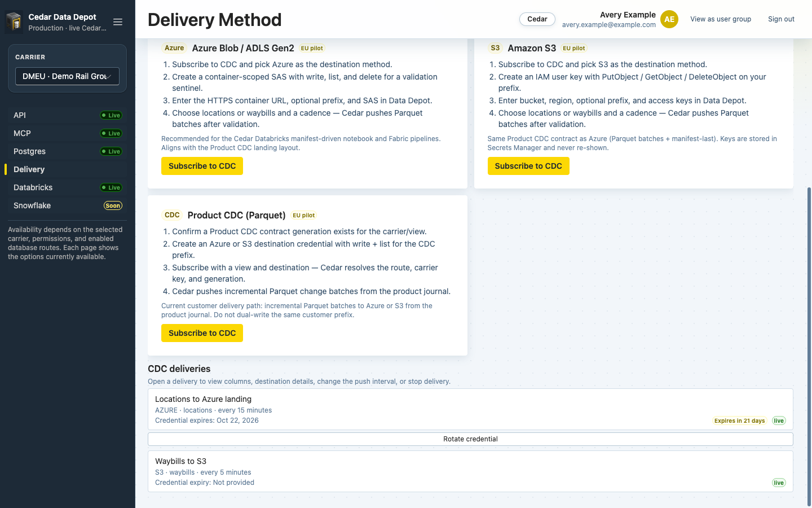Viewport: 812px width, 508px height.
Task: Click the Avery Example user name
Action: pos(628,15)
